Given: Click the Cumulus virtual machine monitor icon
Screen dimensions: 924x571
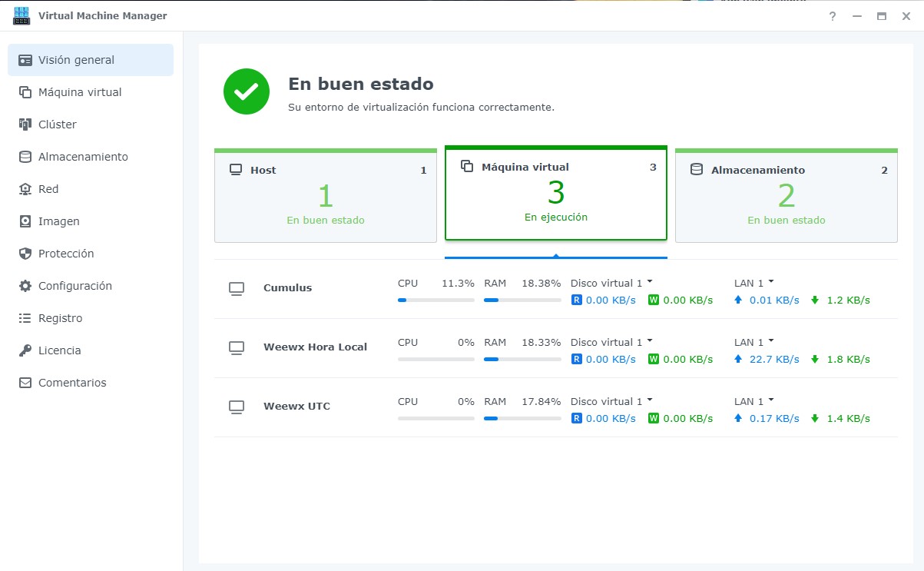Looking at the screenshot, I should (237, 288).
